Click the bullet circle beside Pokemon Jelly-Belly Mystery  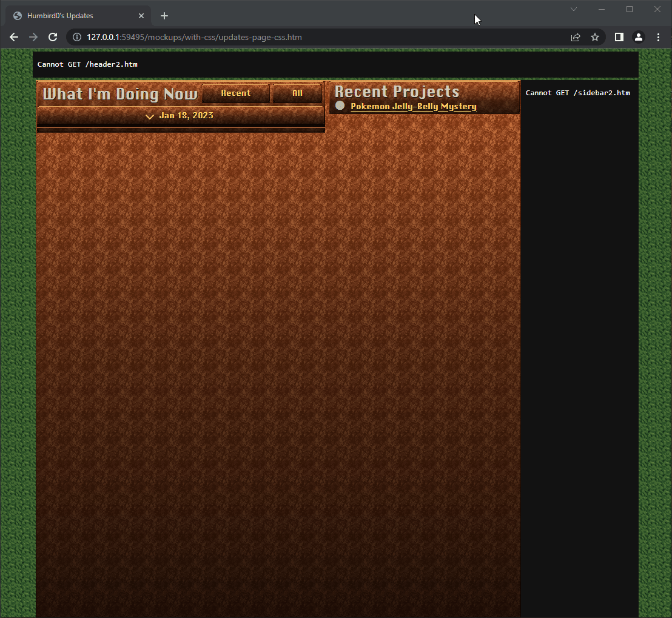(x=340, y=106)
